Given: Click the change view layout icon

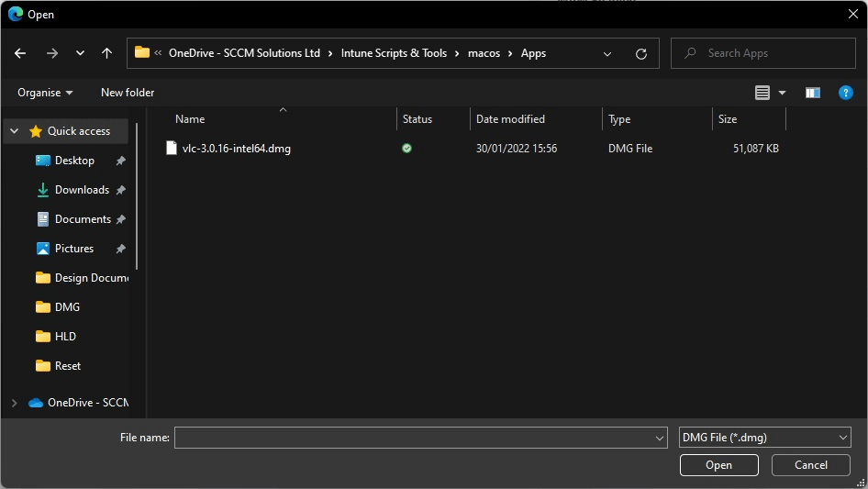Looking at the screenshot, I should pyautogui.click(x=762, y=93).
